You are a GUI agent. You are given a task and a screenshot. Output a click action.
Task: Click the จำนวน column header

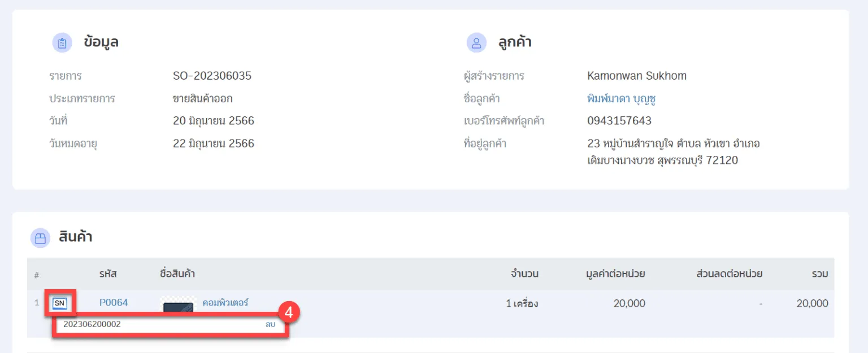pos(523,274)
